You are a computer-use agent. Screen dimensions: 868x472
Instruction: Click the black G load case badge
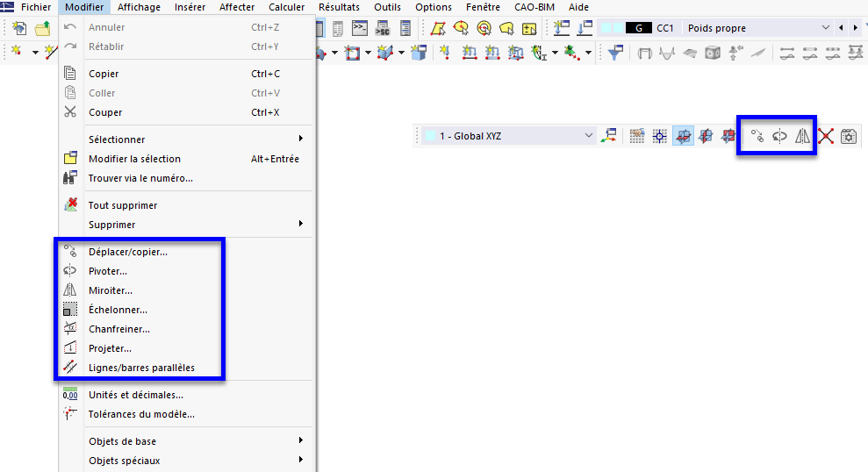tap(639, 28)
